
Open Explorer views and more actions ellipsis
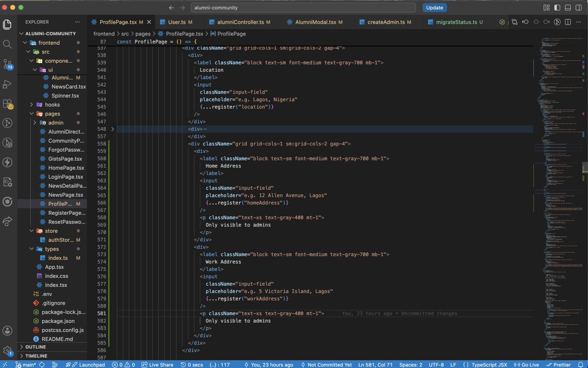(77, 22)
